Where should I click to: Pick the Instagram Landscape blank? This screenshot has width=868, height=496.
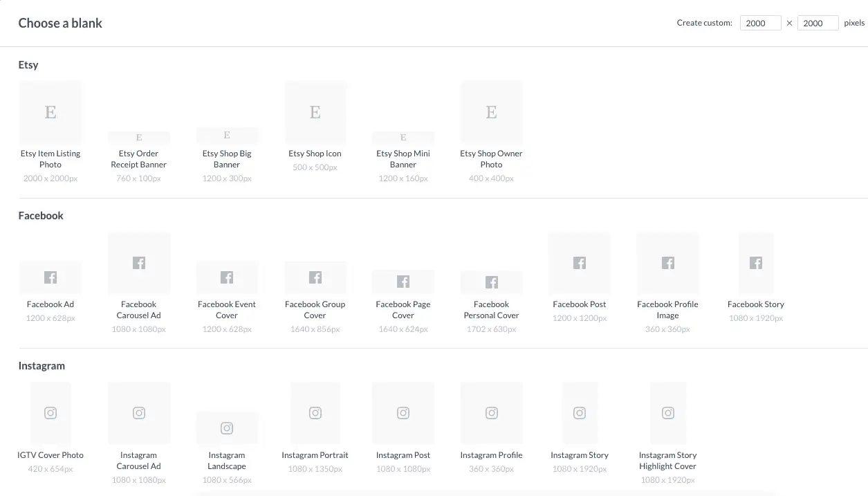[227, 428]
